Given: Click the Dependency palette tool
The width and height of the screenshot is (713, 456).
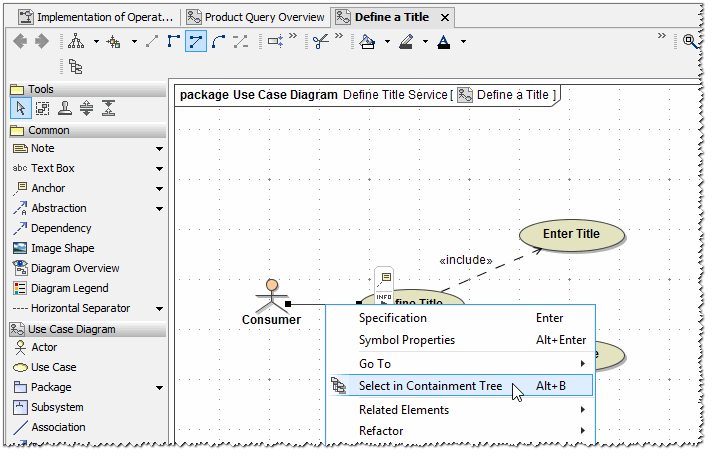Looking at the screenshot, I should coord(60,228).
